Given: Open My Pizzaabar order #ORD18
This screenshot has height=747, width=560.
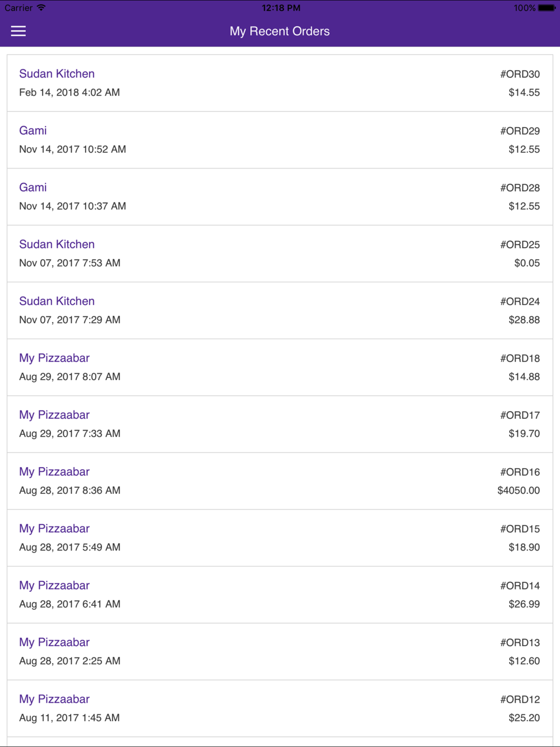Looking at the screenshot, I should coord(280,367).
